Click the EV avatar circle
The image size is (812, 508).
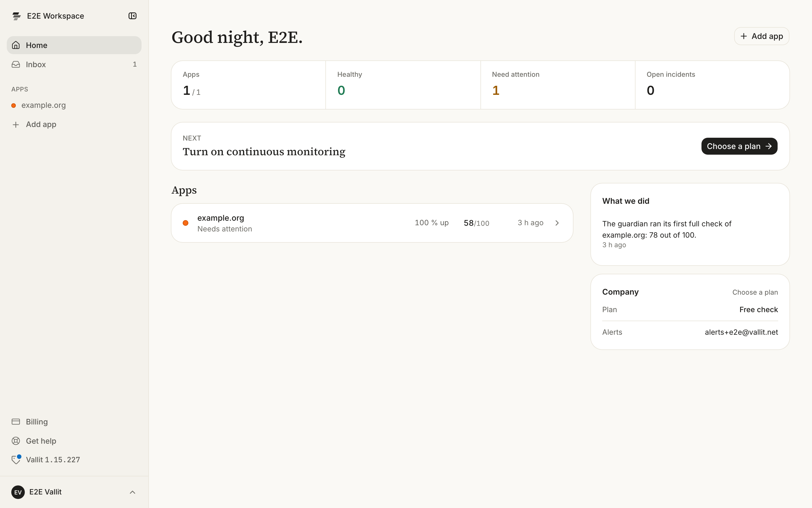(18, 492)
